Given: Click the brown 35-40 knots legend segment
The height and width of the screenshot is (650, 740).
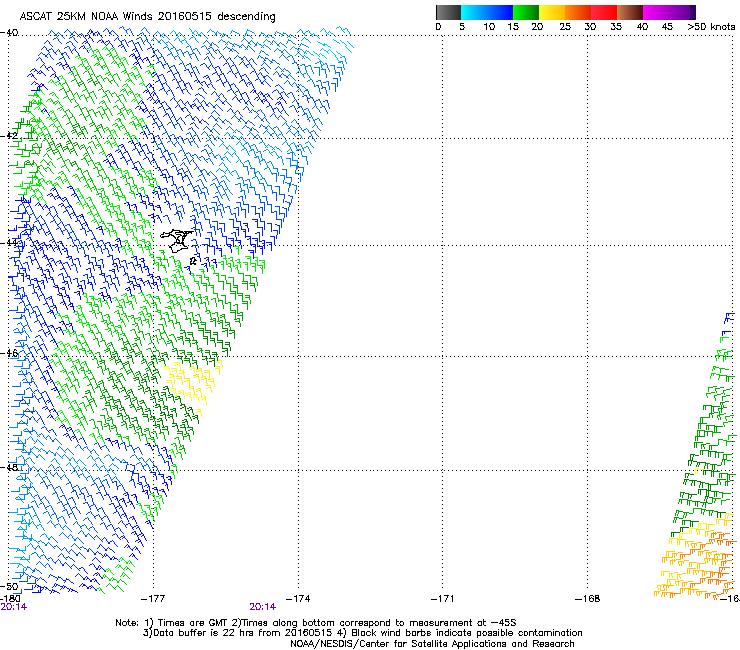Looking at the screenshot, I should pos(630,12).
